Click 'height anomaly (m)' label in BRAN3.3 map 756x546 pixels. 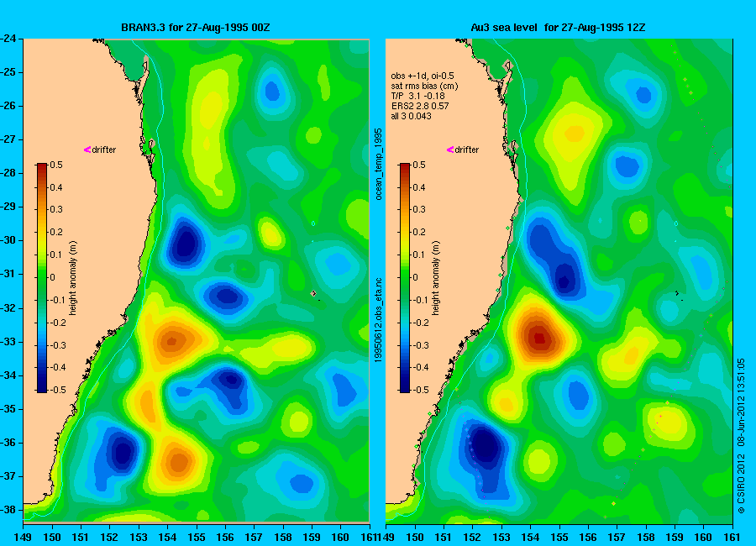pos(73,278)
